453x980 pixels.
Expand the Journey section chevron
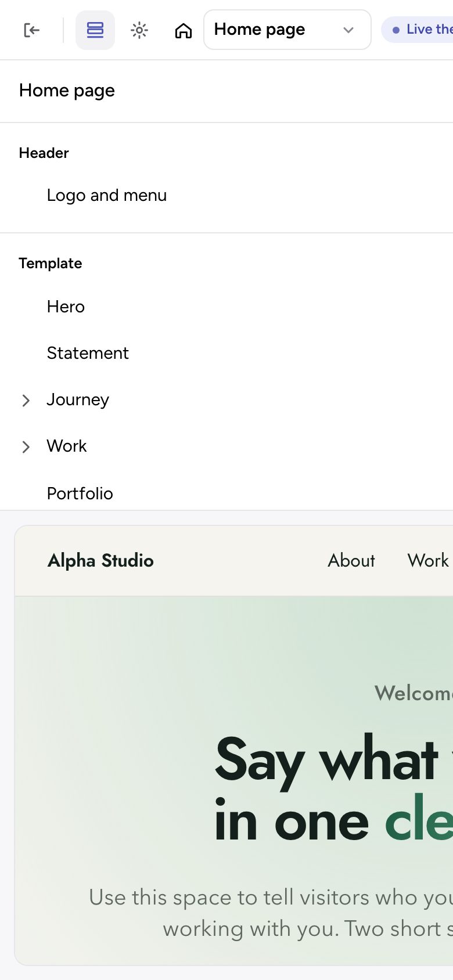point(26,400)
